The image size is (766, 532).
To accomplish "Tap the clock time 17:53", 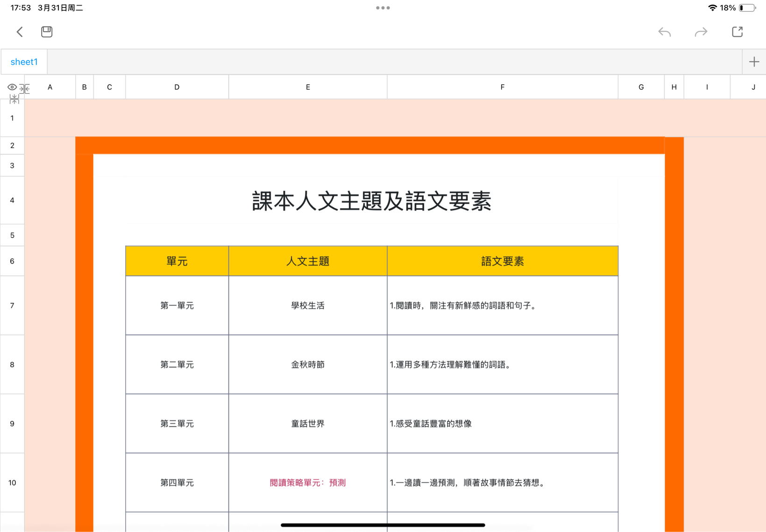I will click(21, 8).
